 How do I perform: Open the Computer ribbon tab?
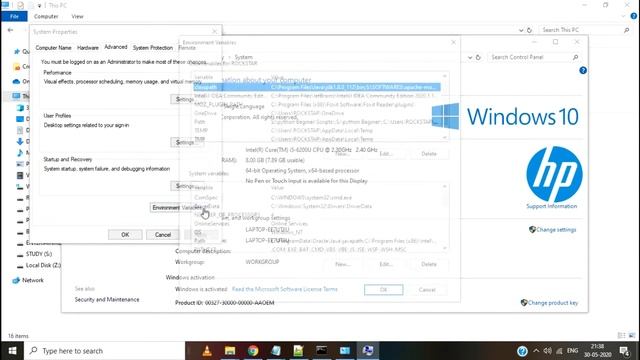pyautogui.click(x=46, y=16)
